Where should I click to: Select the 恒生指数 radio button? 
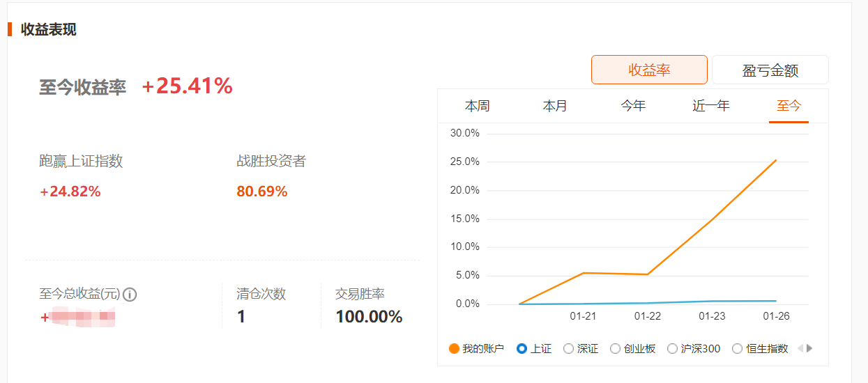(x=737, y=349)
